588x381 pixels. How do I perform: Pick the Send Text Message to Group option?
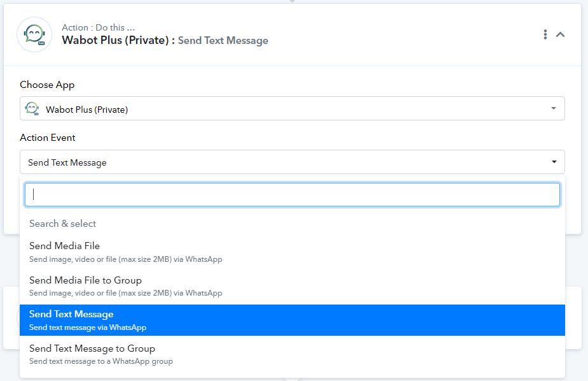[292, 354]
